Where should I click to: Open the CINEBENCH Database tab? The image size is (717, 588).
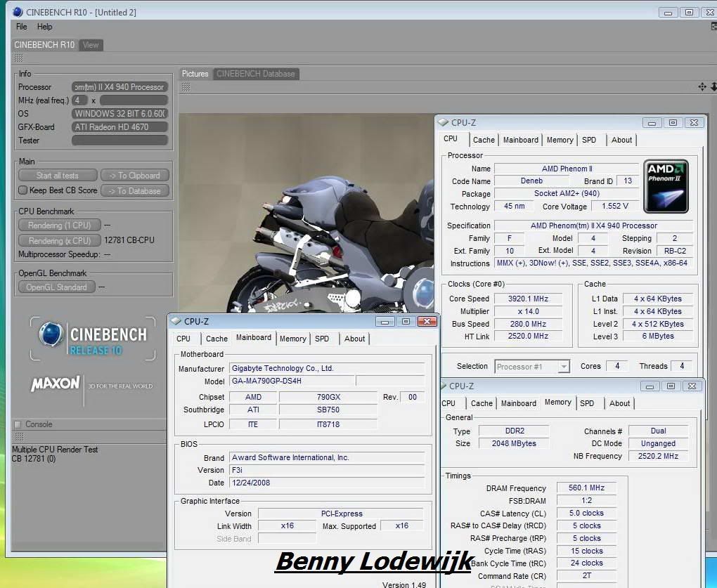point(256,74)
